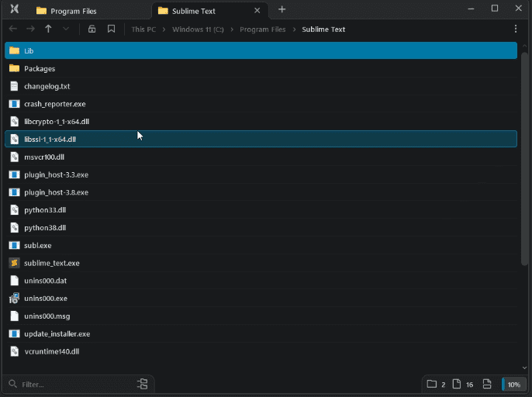The height and width of the screenshot is (397, 532).
Task: Navigate to Windows 11 (C:) breadcrumb
Action: point(198,29)
